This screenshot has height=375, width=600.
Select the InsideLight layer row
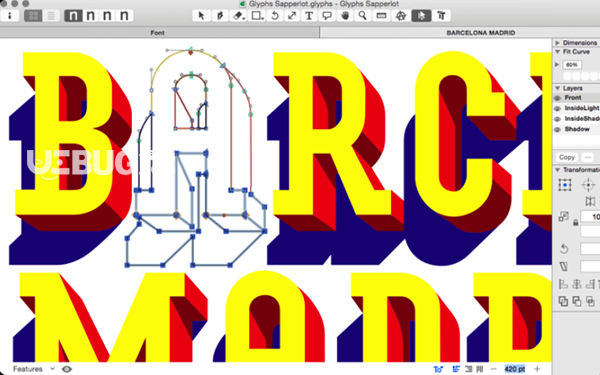pos(576,108)
